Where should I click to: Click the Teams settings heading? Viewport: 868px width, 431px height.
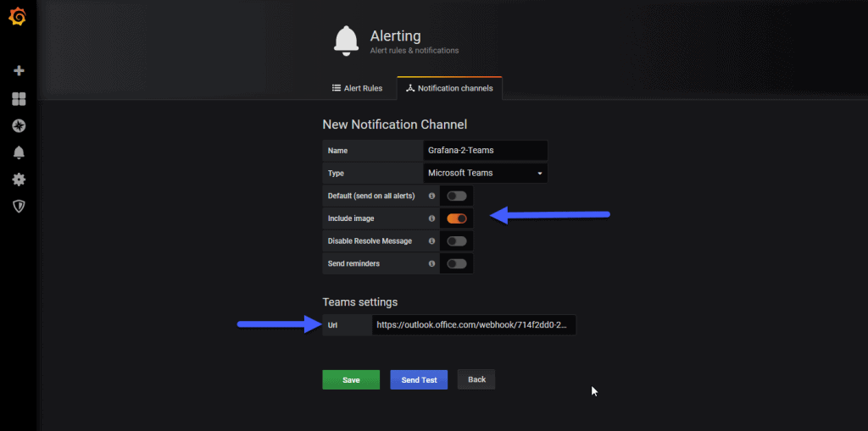pos(359,302)
